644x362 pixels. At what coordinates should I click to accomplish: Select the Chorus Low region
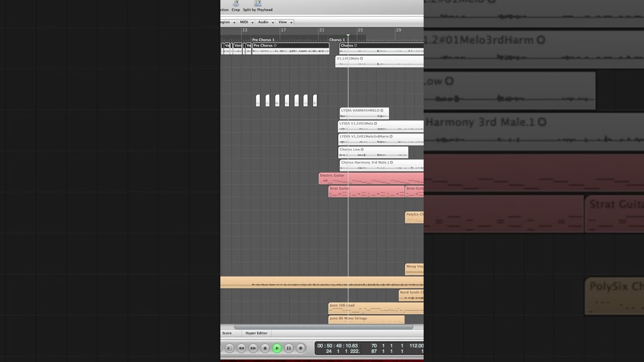pos(373,152)
